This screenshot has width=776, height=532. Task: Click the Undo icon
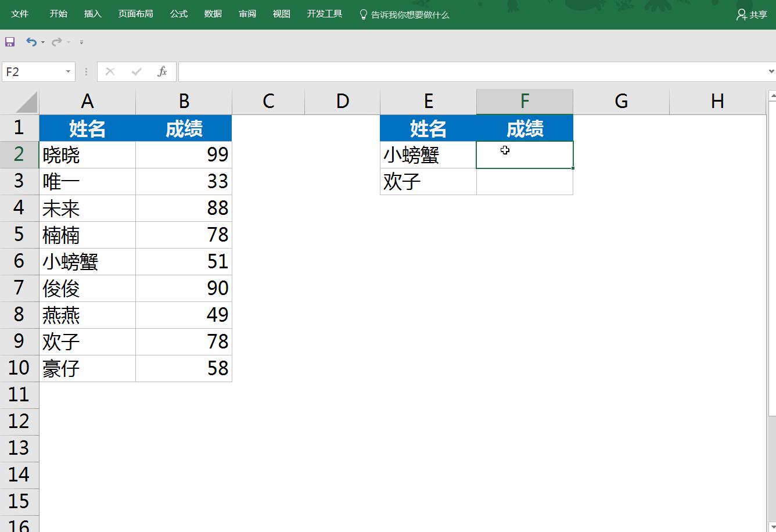pyautogui.click(x=31, y=41)
